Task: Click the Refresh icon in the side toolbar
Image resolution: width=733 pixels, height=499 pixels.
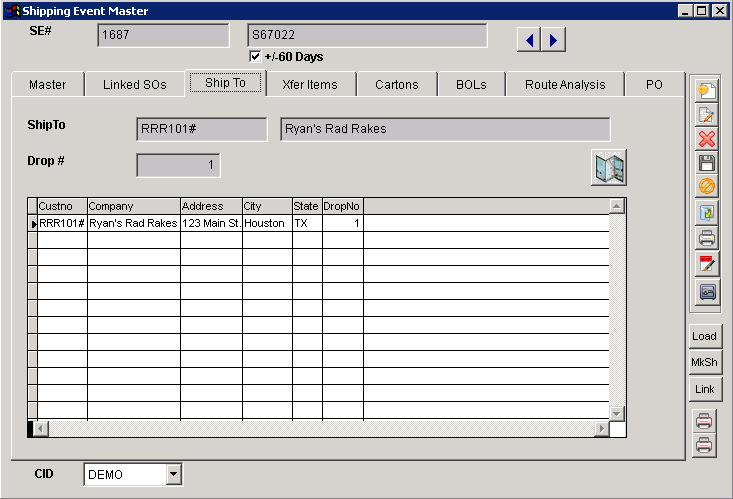Action: click(x=706, y=213)
